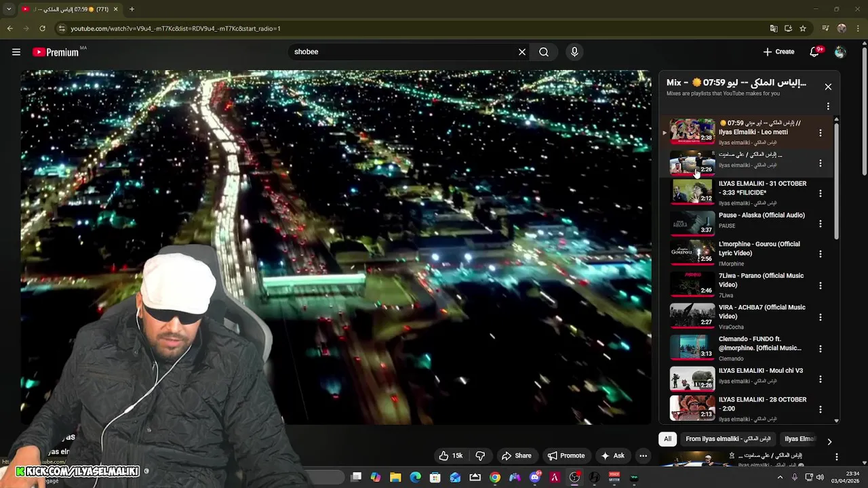Show hidden system tray icons
868x488 pixels.
coord(780,477)
